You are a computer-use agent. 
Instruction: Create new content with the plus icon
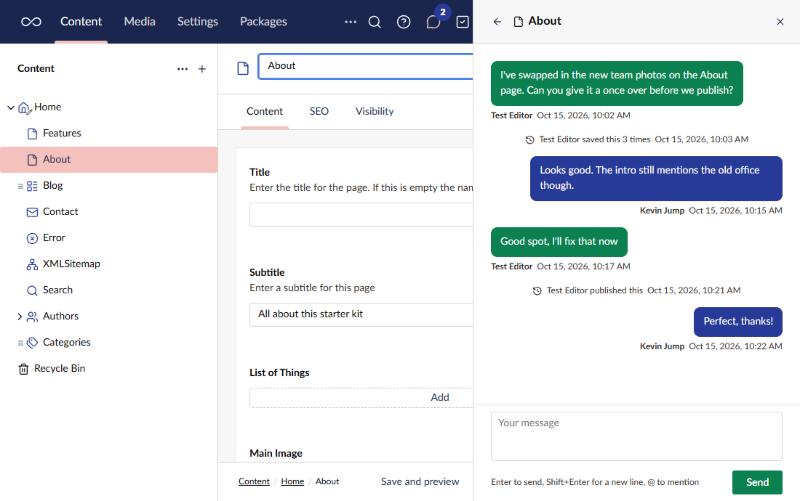point(202,68)
